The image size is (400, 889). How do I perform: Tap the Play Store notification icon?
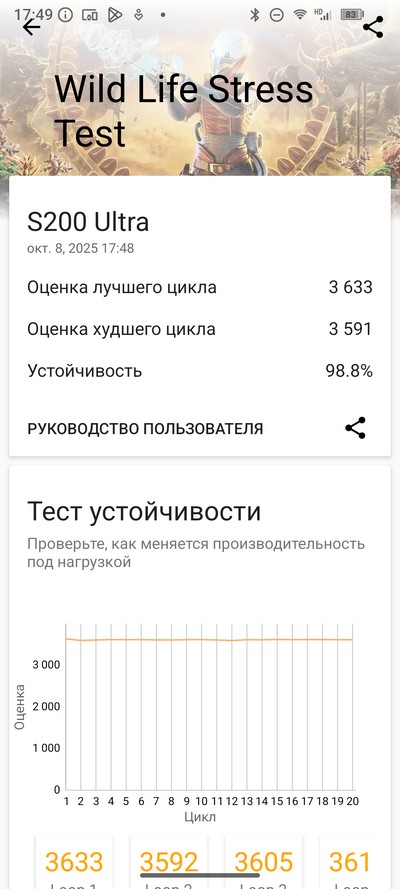coord(114,15)
